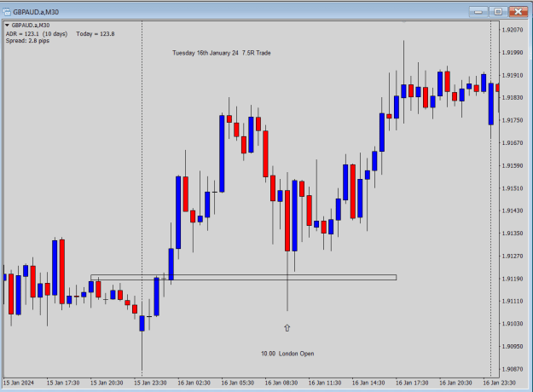Image resolution: width=533 pixels, height=392 pixels.
Task: Click the 1.91750 price on the scale
Action: click(513, 120)
